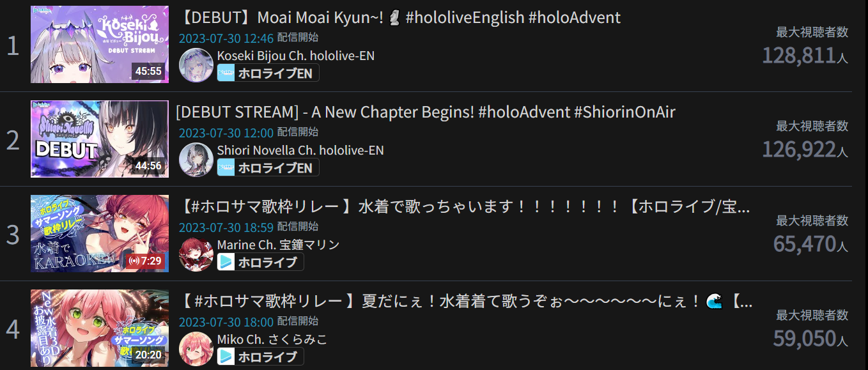Open "A New Chapter Begins!" stream title
The image size is (868, 370).
tap(426, 112)
